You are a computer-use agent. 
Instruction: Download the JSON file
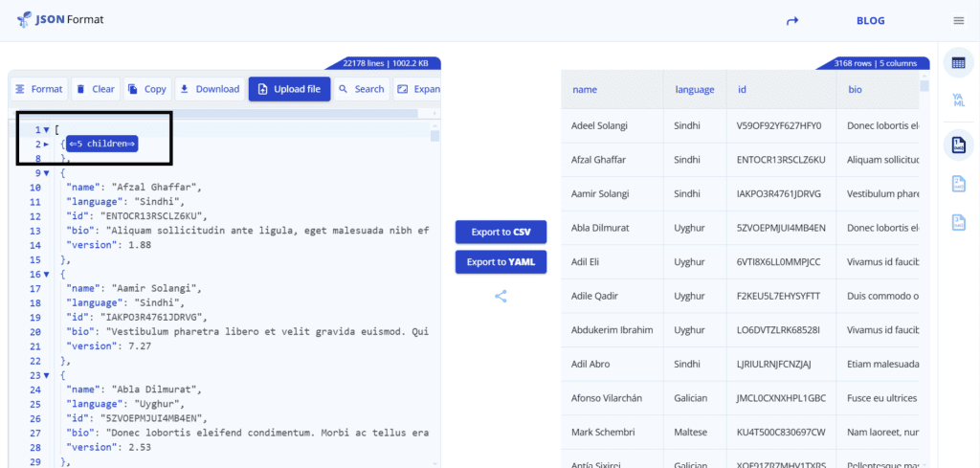point(210,89)
